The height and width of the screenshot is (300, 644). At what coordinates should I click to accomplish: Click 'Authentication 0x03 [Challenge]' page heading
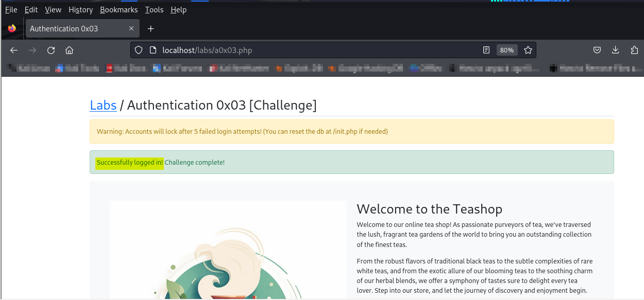tap(222, 105)
